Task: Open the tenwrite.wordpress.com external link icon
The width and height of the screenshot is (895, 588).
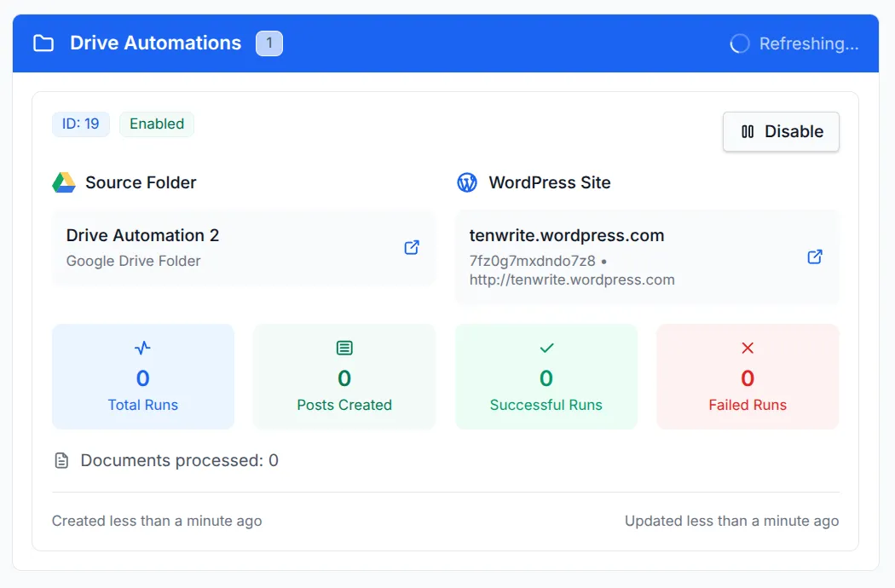Action: pos(815,256)
